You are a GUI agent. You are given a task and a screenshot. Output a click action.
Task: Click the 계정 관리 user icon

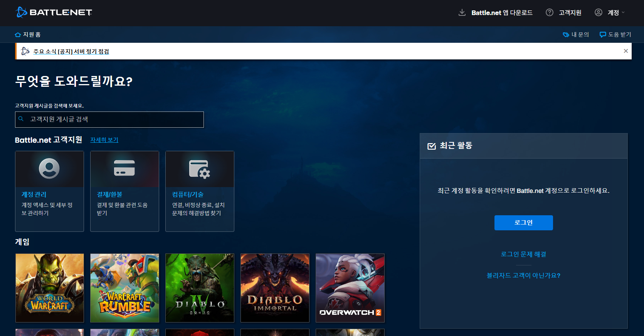49,169
